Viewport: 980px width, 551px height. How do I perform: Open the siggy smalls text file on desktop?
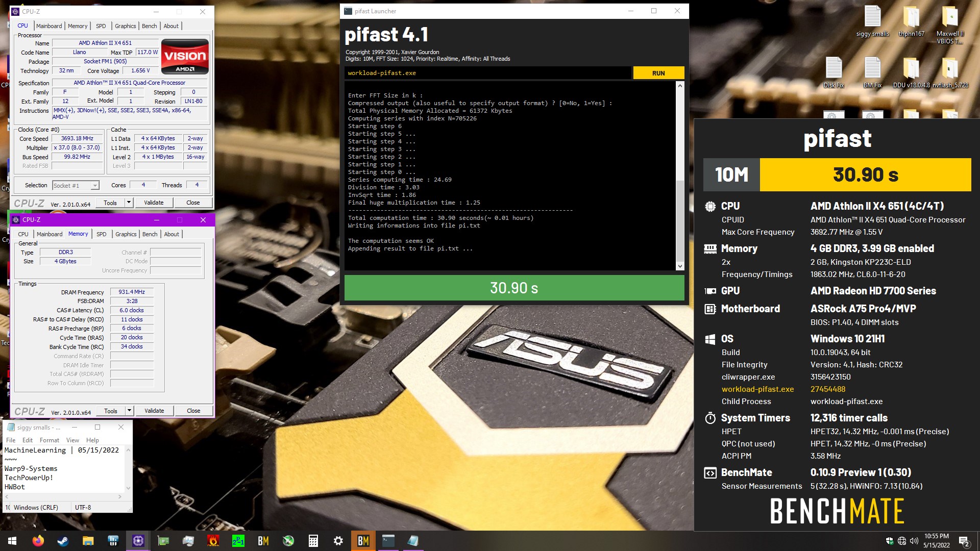point(872,21)
